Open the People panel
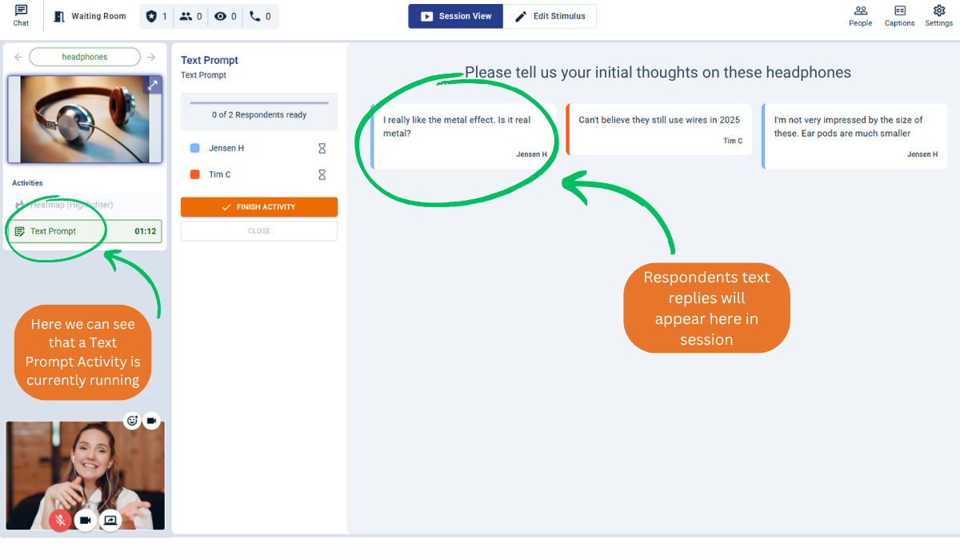The height and width of the screenshot is (560, 960). 860,15
